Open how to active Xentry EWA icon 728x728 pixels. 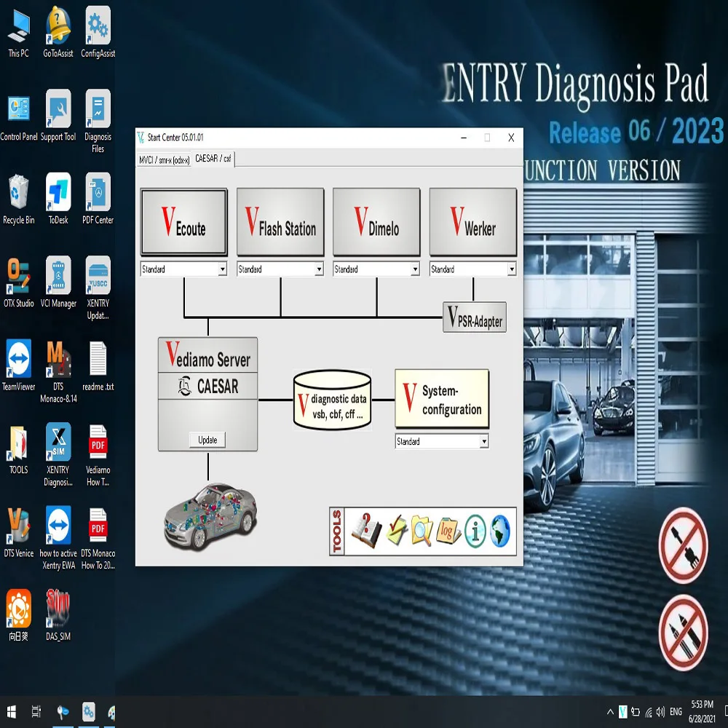[x=58, y=538]
